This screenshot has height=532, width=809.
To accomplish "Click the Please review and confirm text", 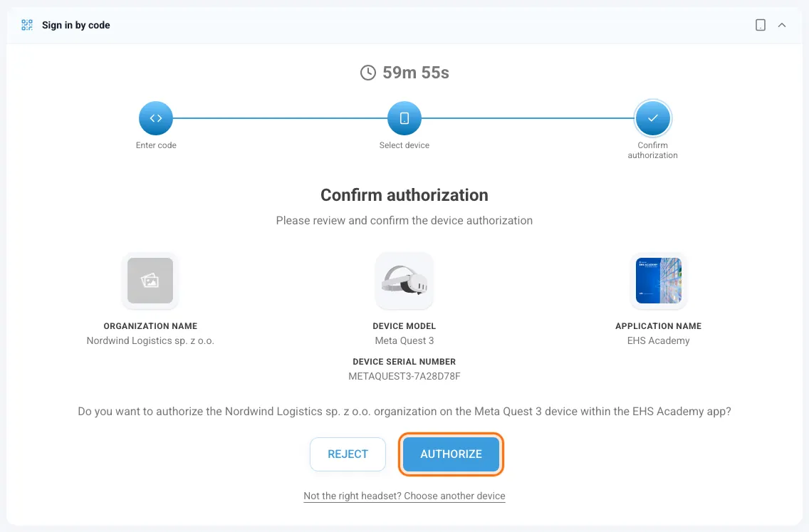I will coord(404,220).
